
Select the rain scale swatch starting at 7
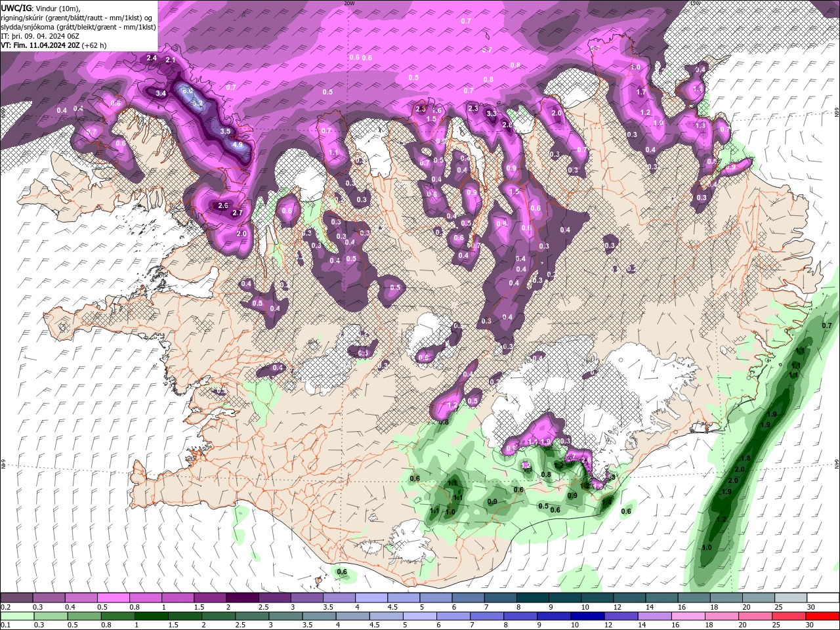pyautogui.click(x=486, y=616)
